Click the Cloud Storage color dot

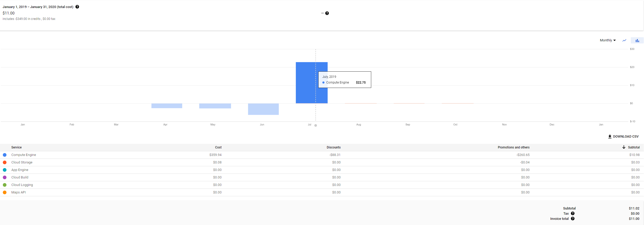(x=5, y=162)
